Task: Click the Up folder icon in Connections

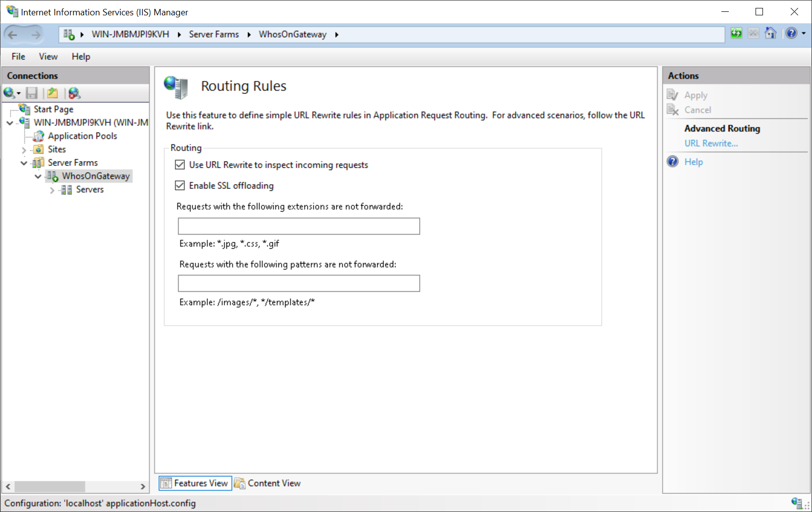Action: click(x=52, y=93)
